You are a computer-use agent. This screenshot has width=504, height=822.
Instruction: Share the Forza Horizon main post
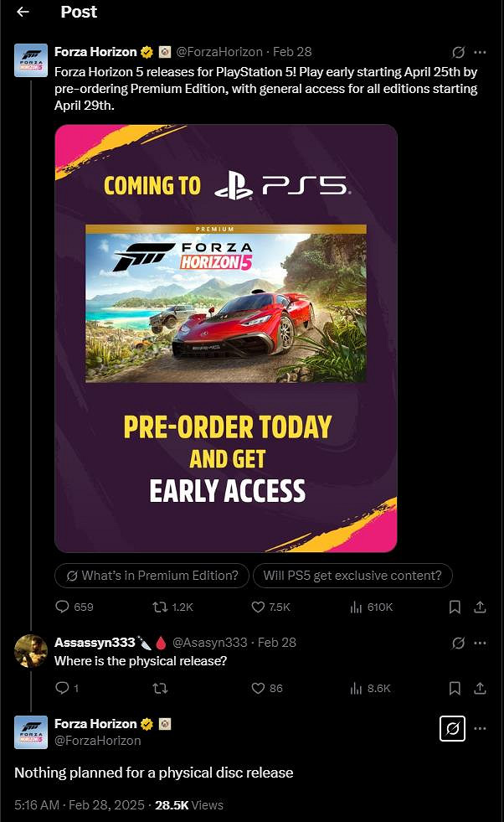(x=480, y=607)
